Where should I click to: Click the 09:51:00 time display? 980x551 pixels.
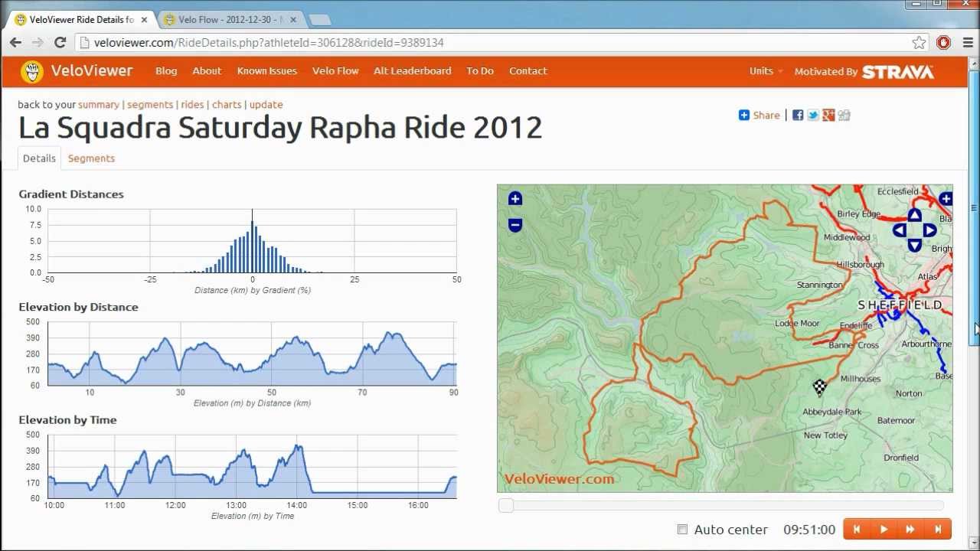[809, 530]
